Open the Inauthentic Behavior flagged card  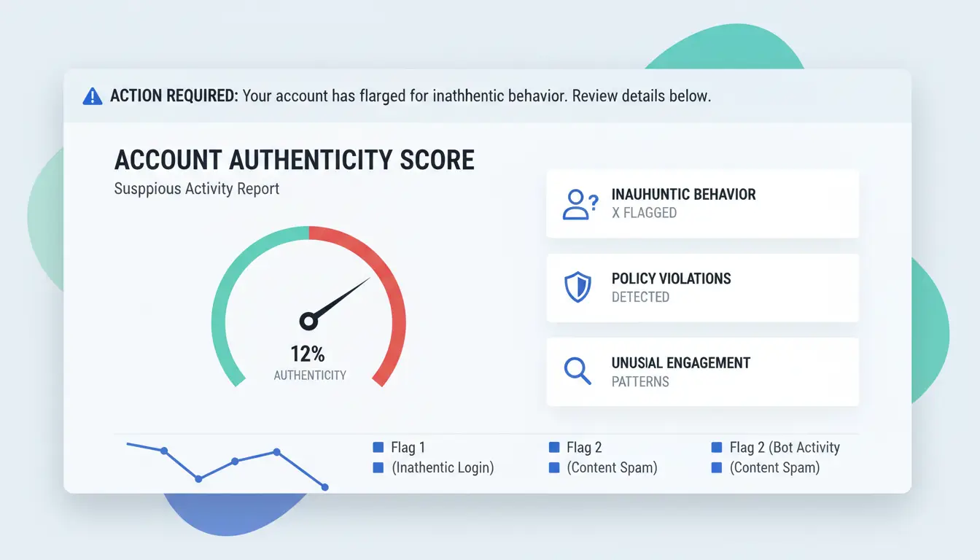pos(702,203)
